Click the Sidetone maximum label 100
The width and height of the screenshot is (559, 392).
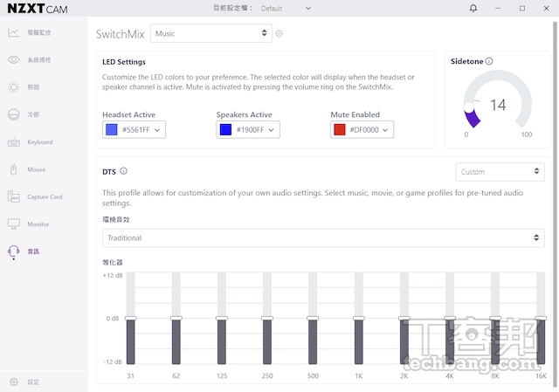click(527, 134)
